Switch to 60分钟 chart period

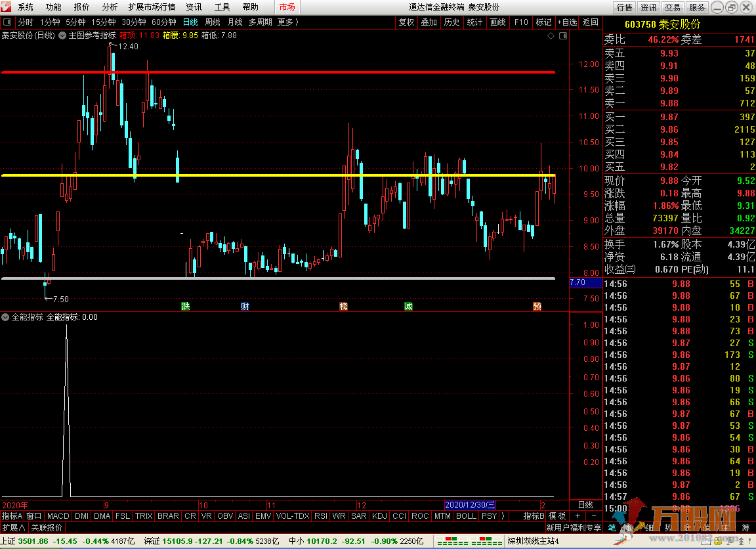[x=164, y=22]
